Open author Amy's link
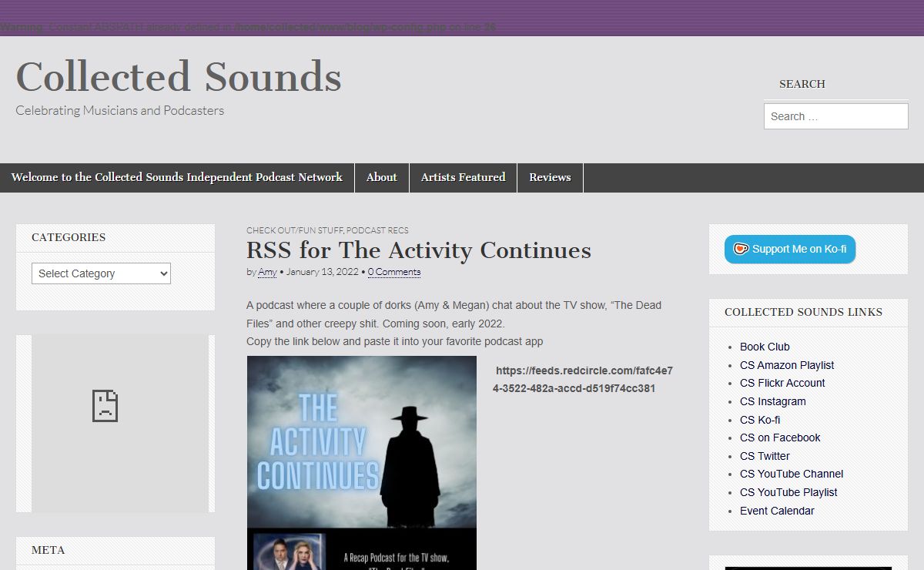Screen dimensions: 924x570 (x=267, y=272)
